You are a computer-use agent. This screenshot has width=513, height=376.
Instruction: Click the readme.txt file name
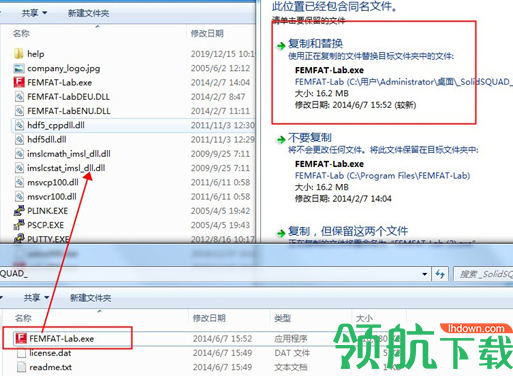coord(50,367)
